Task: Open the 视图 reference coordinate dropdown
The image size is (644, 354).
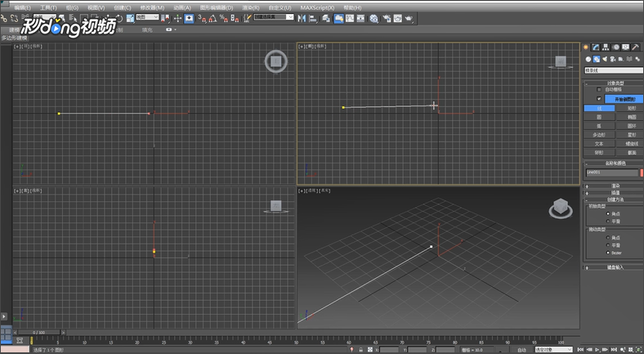Action: [x=147, y=17]
